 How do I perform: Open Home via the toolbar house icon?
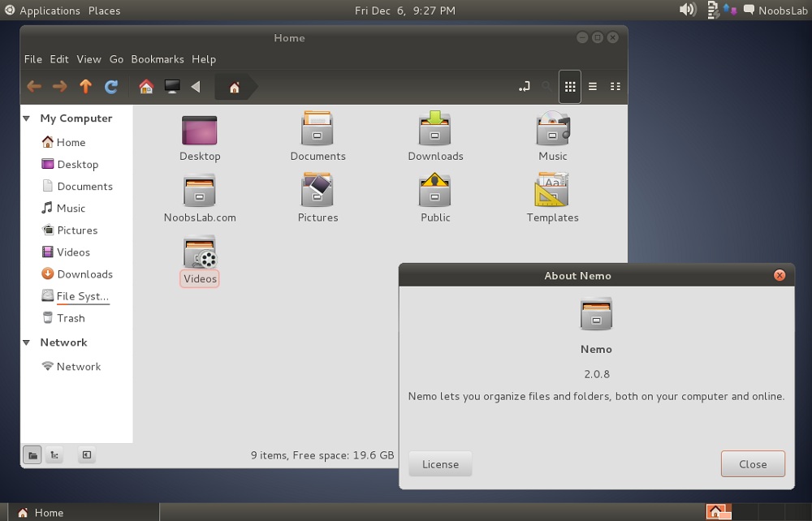[146, 86]
